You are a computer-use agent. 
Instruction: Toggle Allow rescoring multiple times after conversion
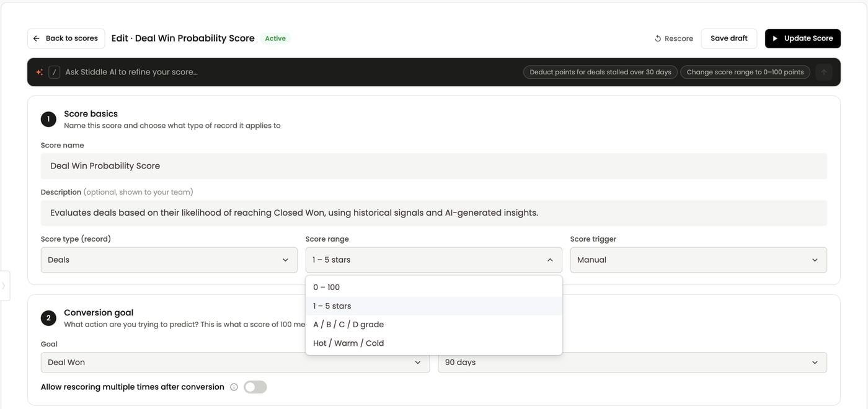point(255,387)
